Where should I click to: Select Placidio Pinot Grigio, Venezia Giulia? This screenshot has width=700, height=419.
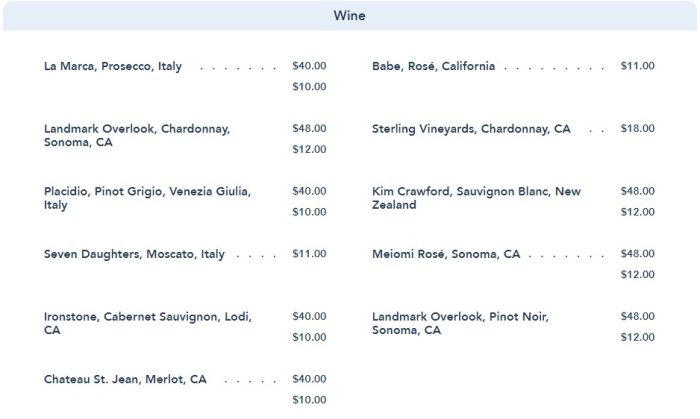pyautogui.click(x=147, y=198)
